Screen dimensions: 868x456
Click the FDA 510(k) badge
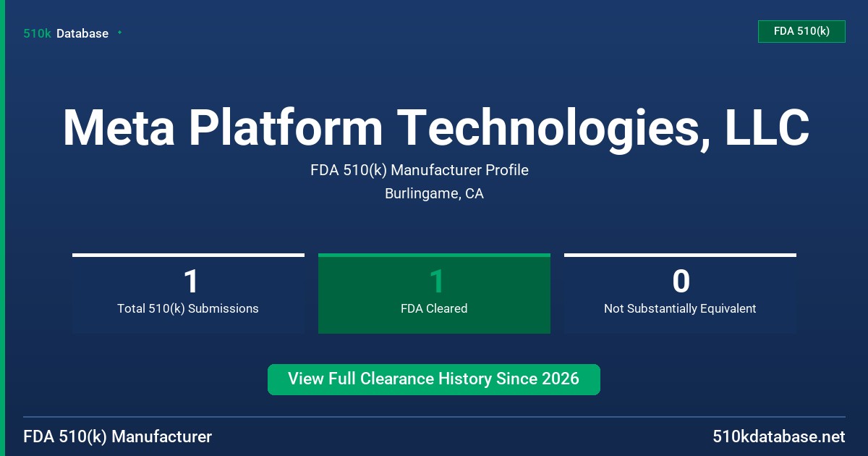(x=801, y=31)
